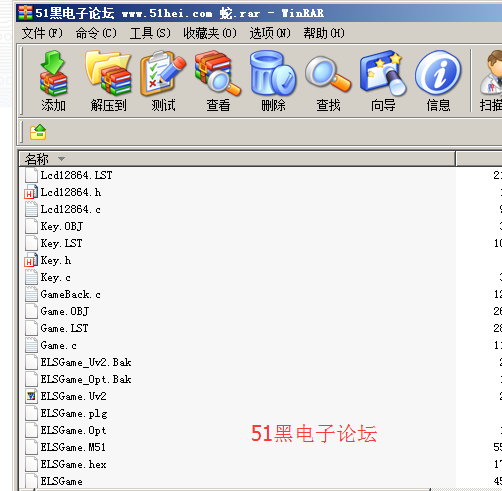Open the 收藏夹(O) menu
This screenshot has height=491, width=502.
tap(210, 33)
